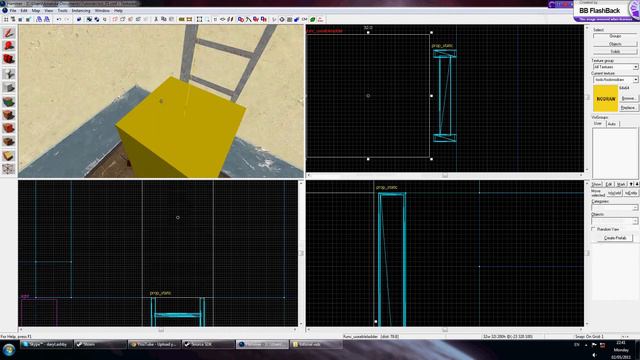This screenshot has height=360, width=640.
Task: Click the Objects select mode button
Action: coord(615,44)
